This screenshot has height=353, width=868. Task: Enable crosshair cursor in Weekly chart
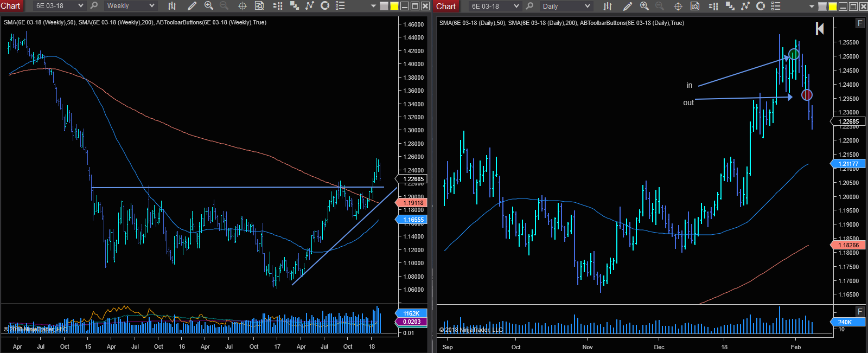[x=242, y=6]
